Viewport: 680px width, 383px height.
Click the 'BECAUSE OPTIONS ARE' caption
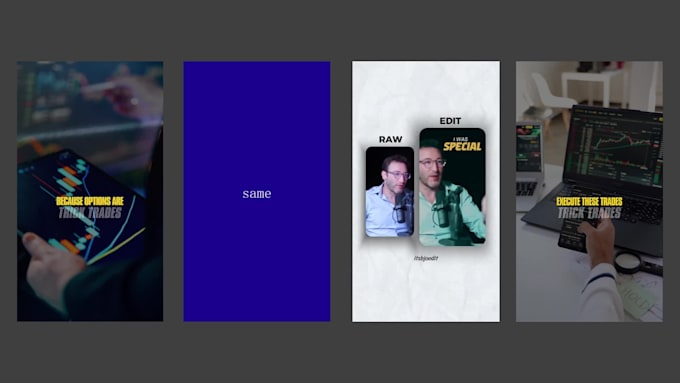[90, 201]
